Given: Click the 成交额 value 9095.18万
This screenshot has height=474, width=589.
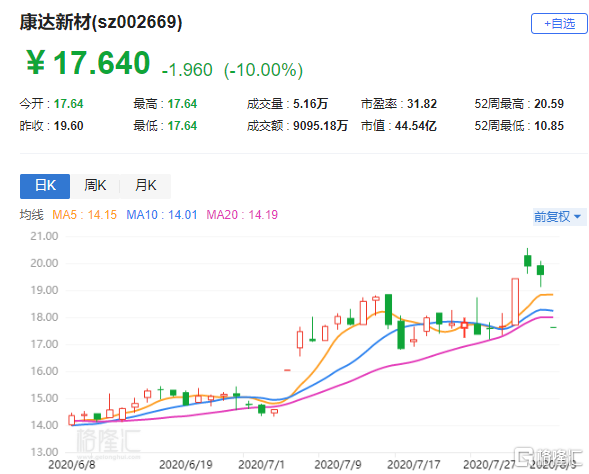Looking at the screenshot, I should click(x=320, y=126).
